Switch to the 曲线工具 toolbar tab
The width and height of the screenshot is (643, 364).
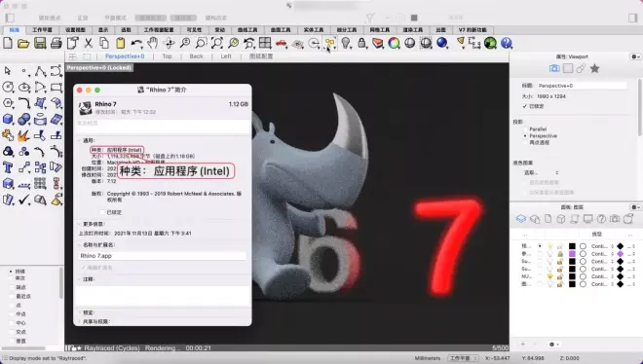coord(247,30)
